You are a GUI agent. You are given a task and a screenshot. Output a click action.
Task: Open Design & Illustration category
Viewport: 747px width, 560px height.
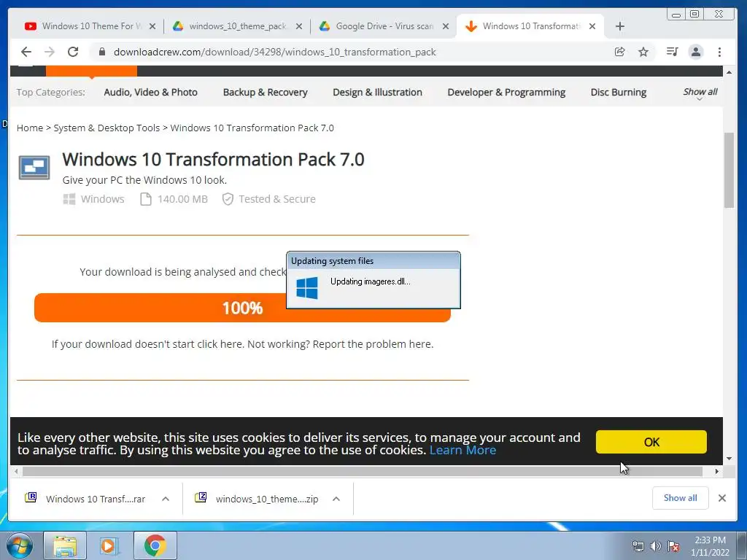pyautogui.click(x=377, y=93)
